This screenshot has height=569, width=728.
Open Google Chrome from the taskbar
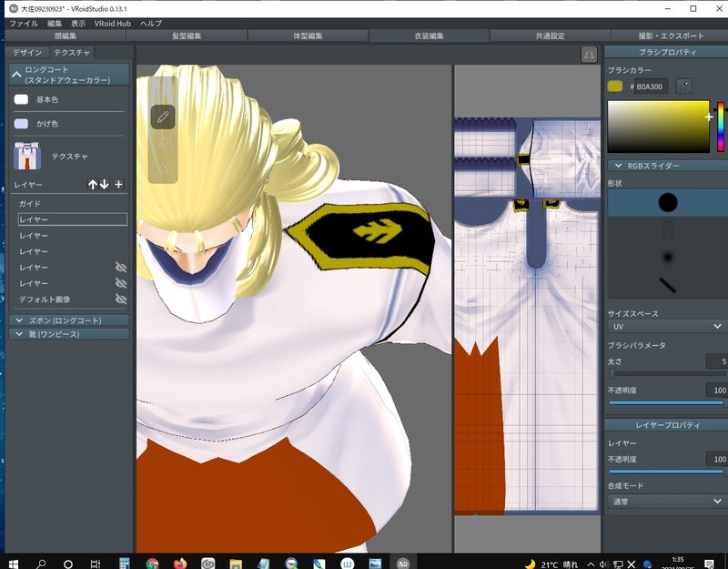[x=152, y=564]
